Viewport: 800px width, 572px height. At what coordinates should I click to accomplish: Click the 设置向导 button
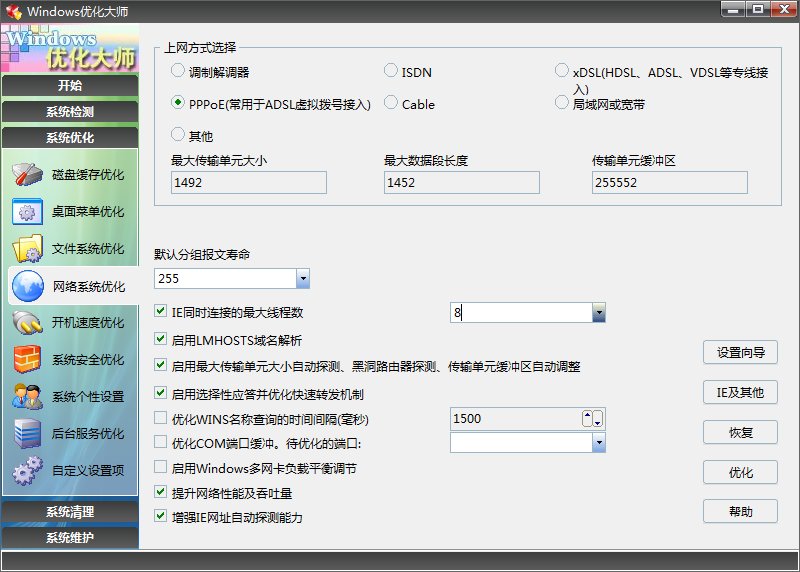740,353
